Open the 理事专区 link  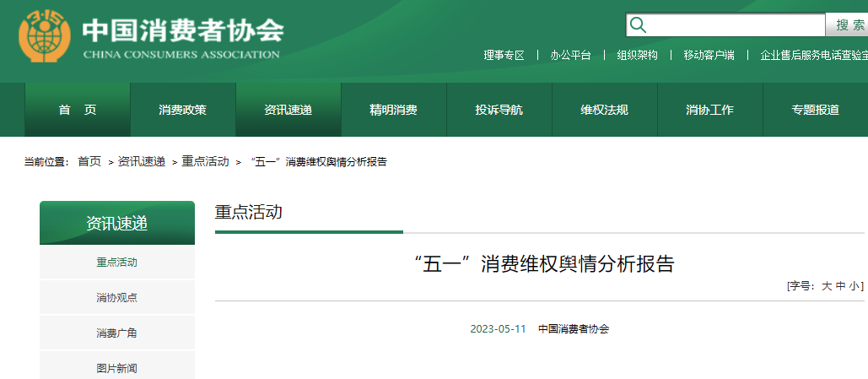coord(504,55)
